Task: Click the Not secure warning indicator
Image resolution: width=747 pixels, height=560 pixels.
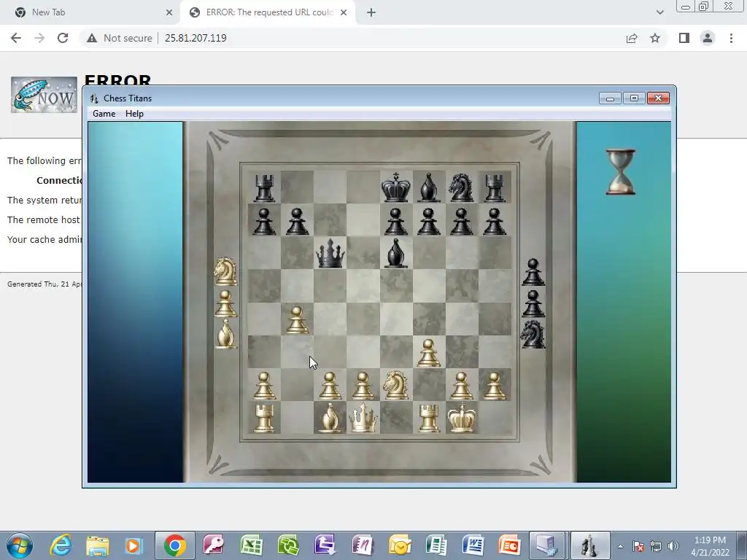Action: point(120,38)
